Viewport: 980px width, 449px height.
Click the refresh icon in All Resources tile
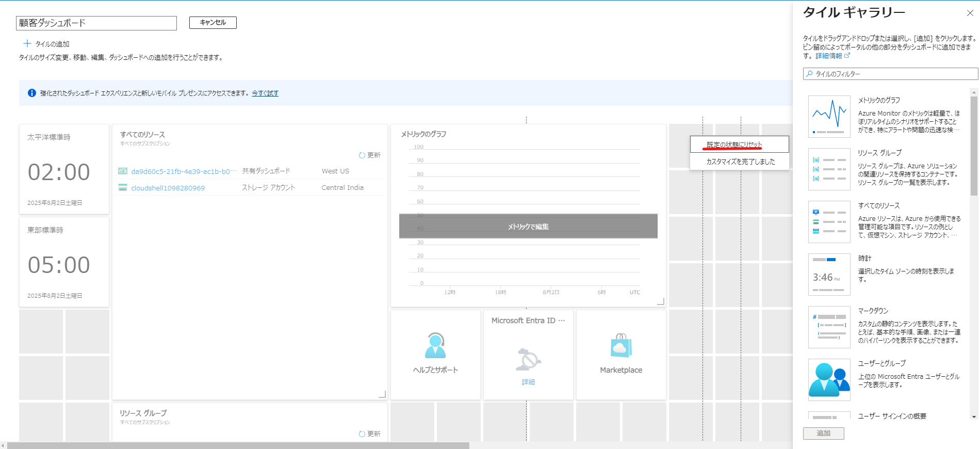(x=362, y=155)
